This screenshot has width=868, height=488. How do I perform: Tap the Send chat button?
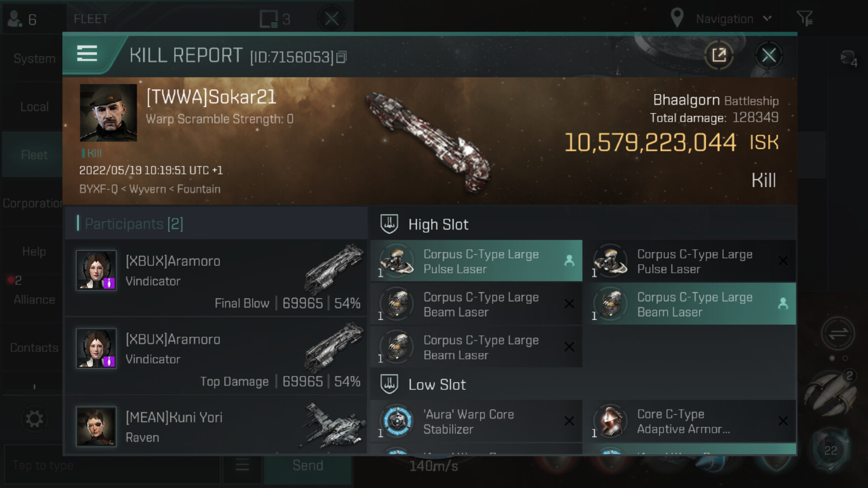coord(308,466)
